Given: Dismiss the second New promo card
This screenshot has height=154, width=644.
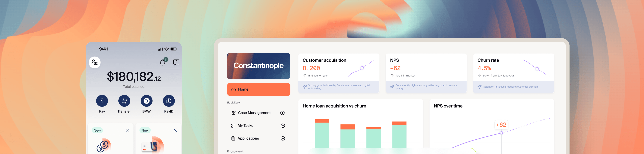Looking at the screenshot, I should coord(175,130).
